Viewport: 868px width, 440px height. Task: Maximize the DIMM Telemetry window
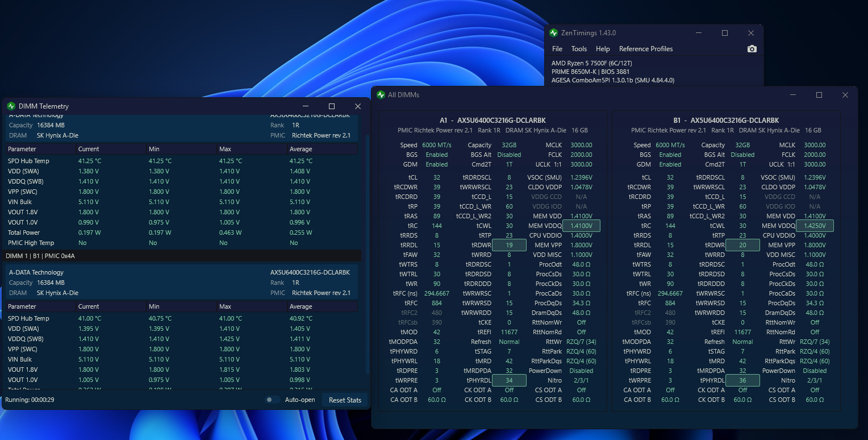(332, 106)
